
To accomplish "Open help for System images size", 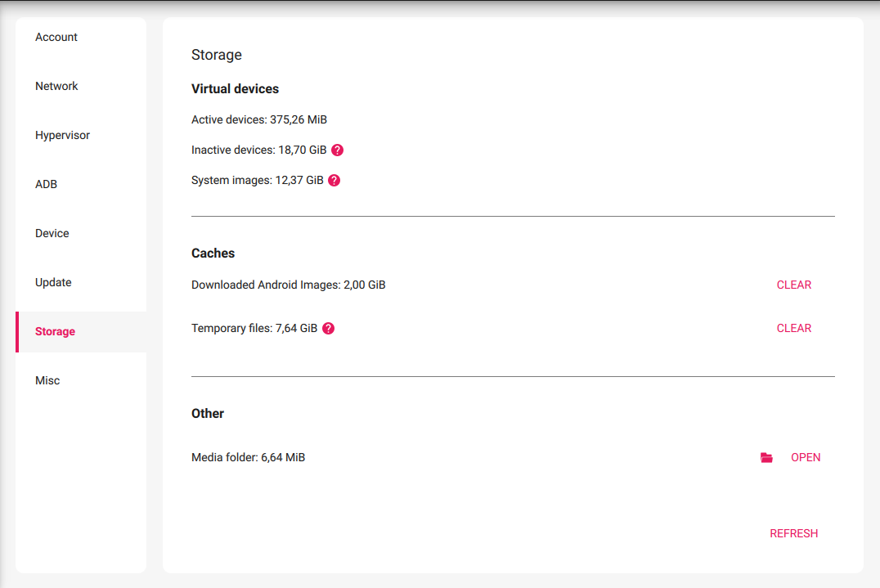I will click(x=333, y=180).
